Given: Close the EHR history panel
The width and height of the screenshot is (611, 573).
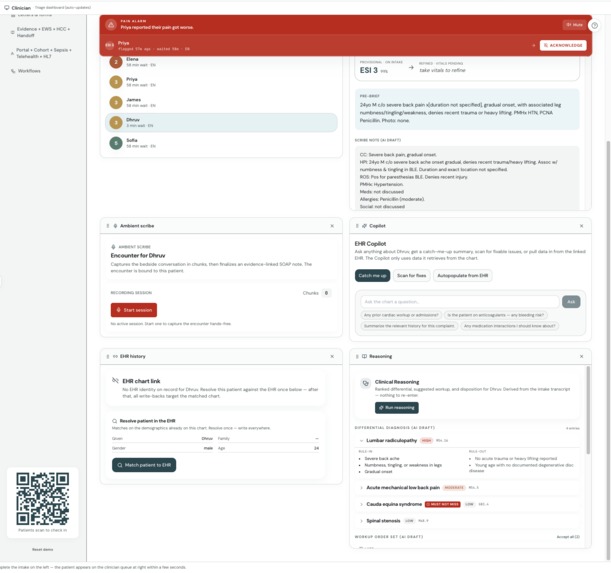Looking at the screenshot, I should coord(332,356).
